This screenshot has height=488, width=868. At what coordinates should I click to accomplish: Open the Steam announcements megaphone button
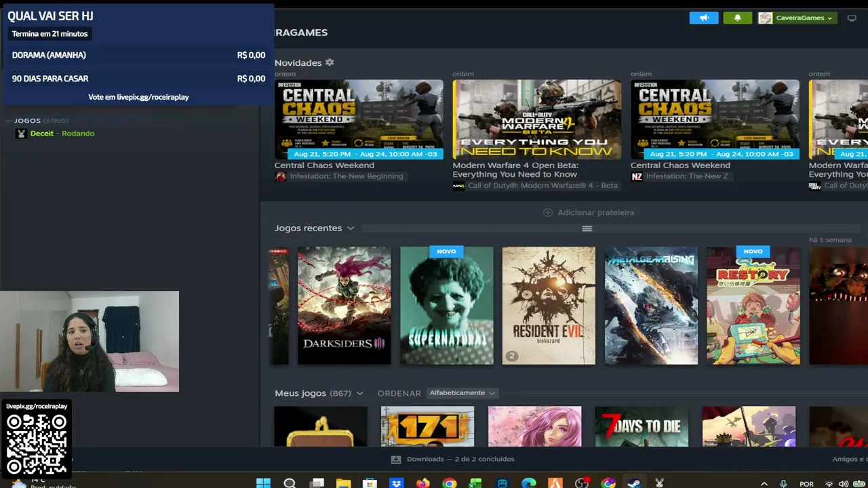click(704, 18)
